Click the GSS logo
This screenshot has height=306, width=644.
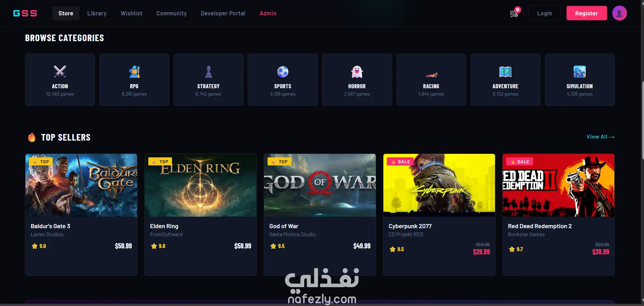(25, 13)
